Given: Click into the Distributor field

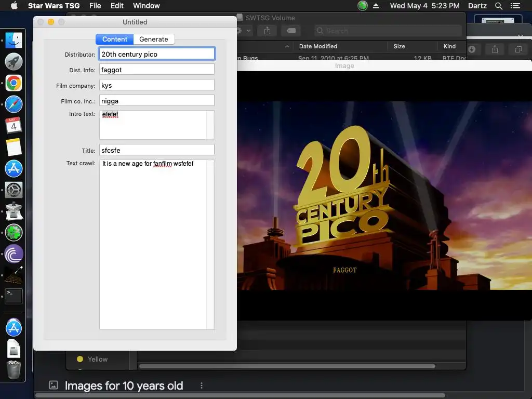Looking at the screenshot, I should click(x=157, y=54).
